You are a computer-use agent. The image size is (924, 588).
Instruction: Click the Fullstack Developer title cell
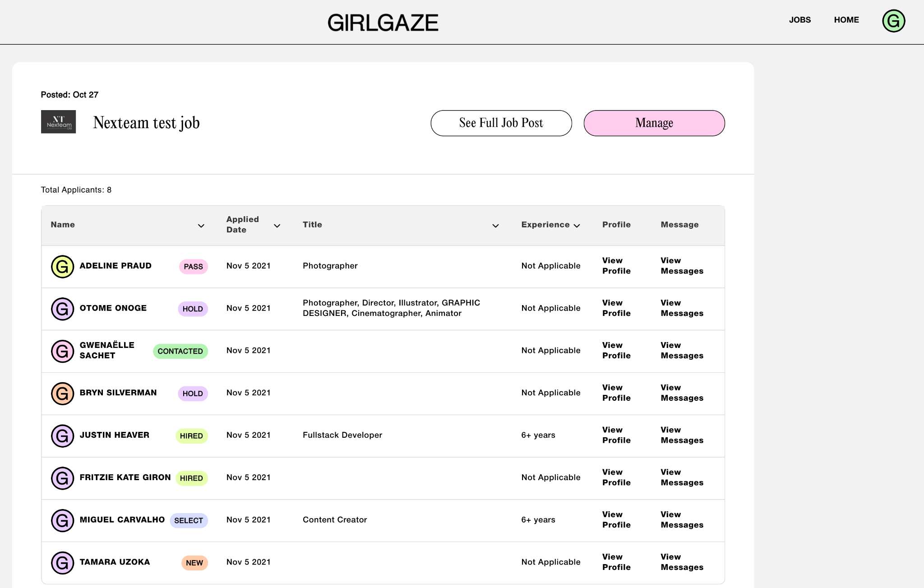[x=342, y=435]
